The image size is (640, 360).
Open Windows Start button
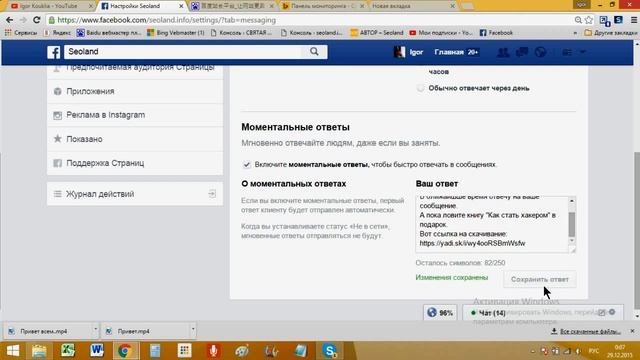pyautogui.click(x=13, y=351)
